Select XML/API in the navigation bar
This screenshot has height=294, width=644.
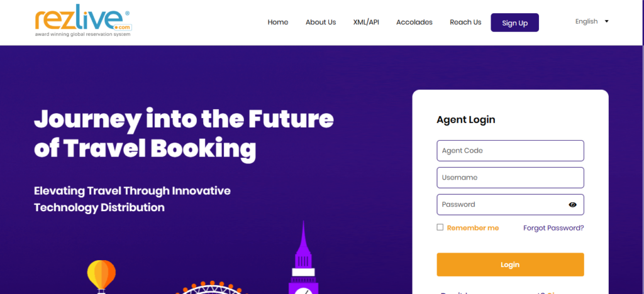pos(366,23)
